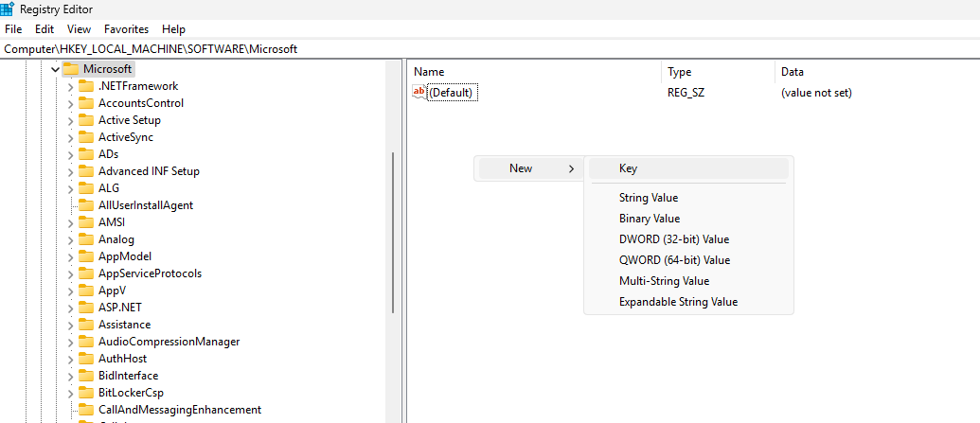Open the Favorites menu

[126, 29]
